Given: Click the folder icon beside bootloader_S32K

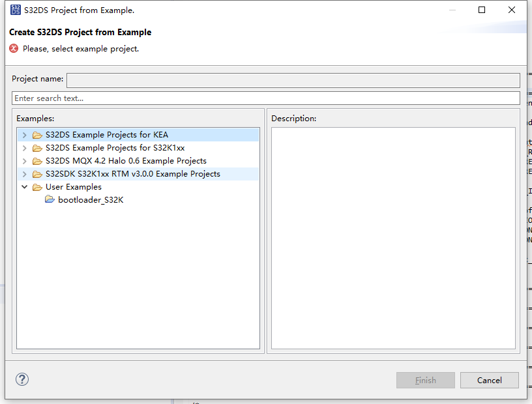Looking at the screenshot, I should [50, 200].
